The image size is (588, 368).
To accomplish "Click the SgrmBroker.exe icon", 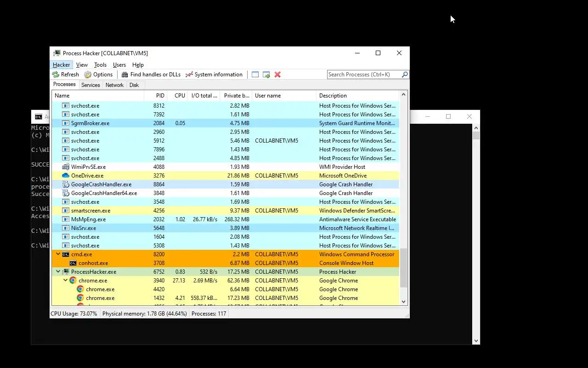I will click(x=66, y=123).
